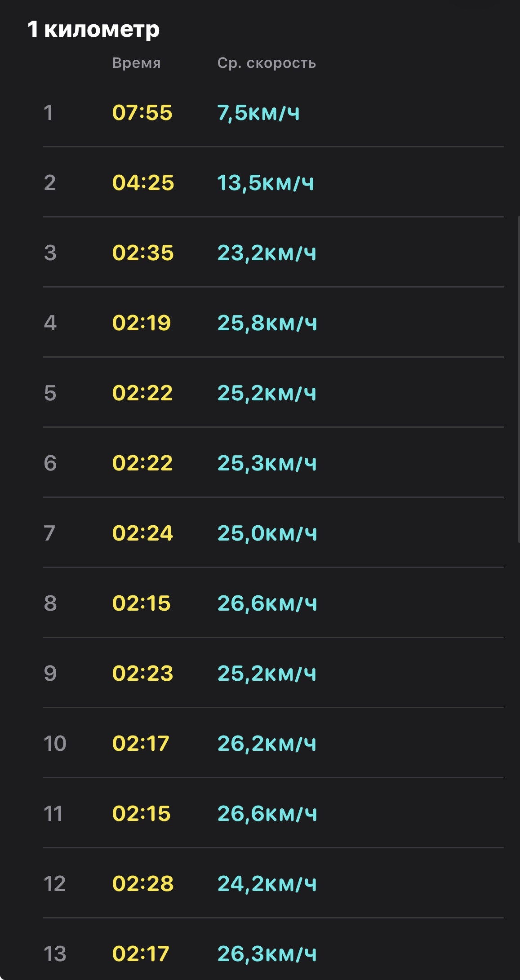
Task: Select split 9 time 02:23
Action: 142,673
